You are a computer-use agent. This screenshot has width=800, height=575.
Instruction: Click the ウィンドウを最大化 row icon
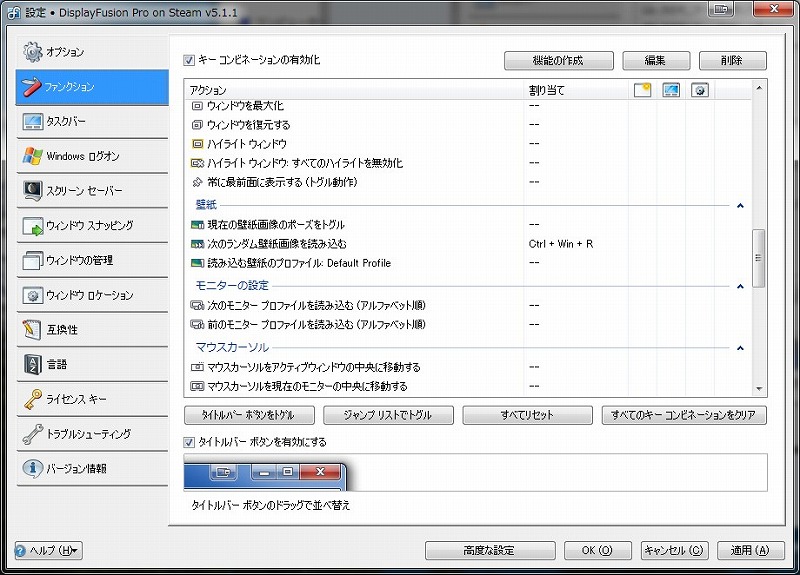pyautogui.click(x=197, y=106)
